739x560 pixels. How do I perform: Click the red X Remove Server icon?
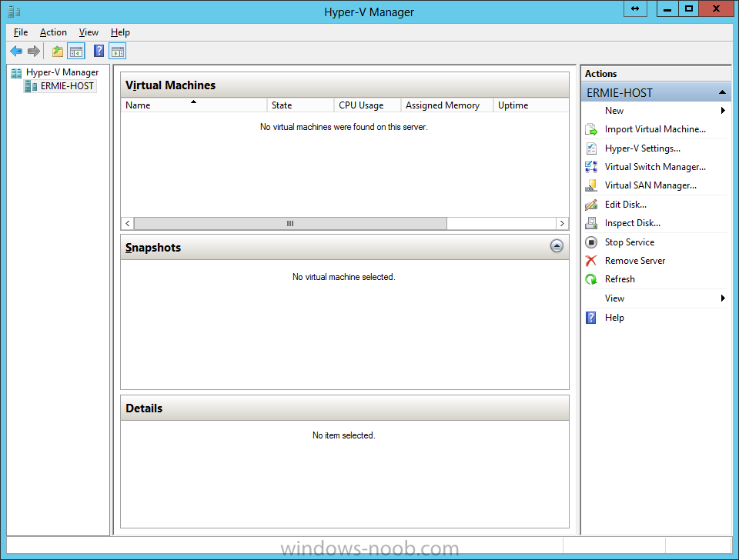click(x=591, y=261)
